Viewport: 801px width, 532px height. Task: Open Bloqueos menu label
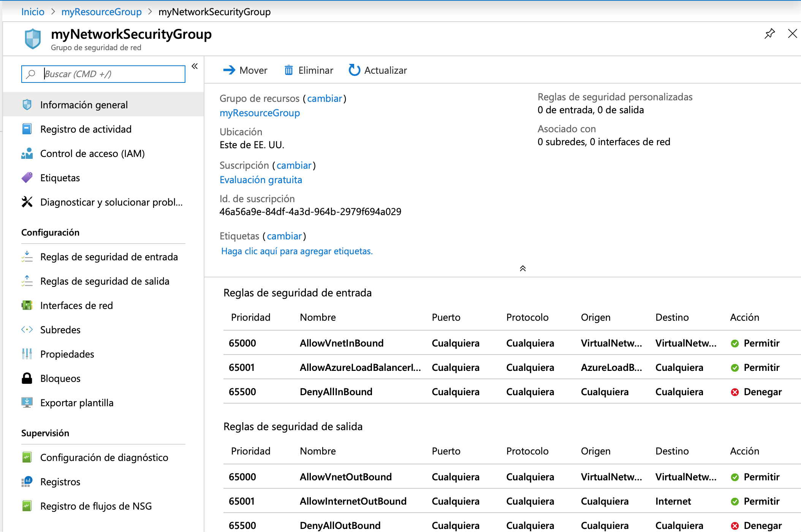pos(60,378)
